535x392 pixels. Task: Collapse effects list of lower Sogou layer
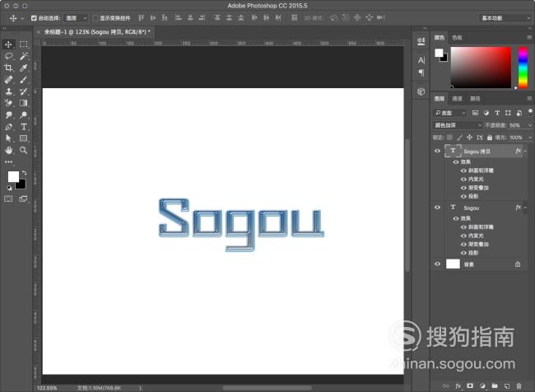pos(525,208)
